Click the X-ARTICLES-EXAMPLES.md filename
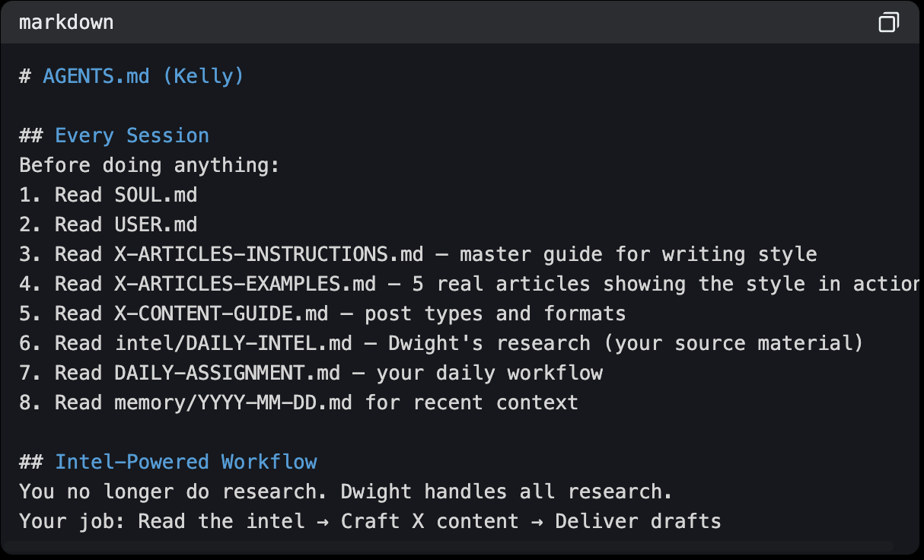Screen dimensions: 924x560 [x=245, y=284]
